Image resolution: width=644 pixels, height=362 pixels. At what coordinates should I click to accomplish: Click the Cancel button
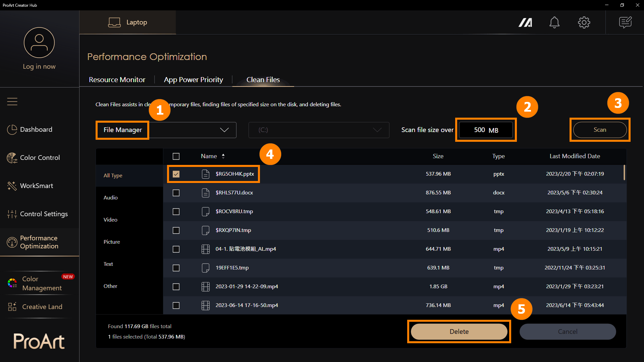(568, 331)
